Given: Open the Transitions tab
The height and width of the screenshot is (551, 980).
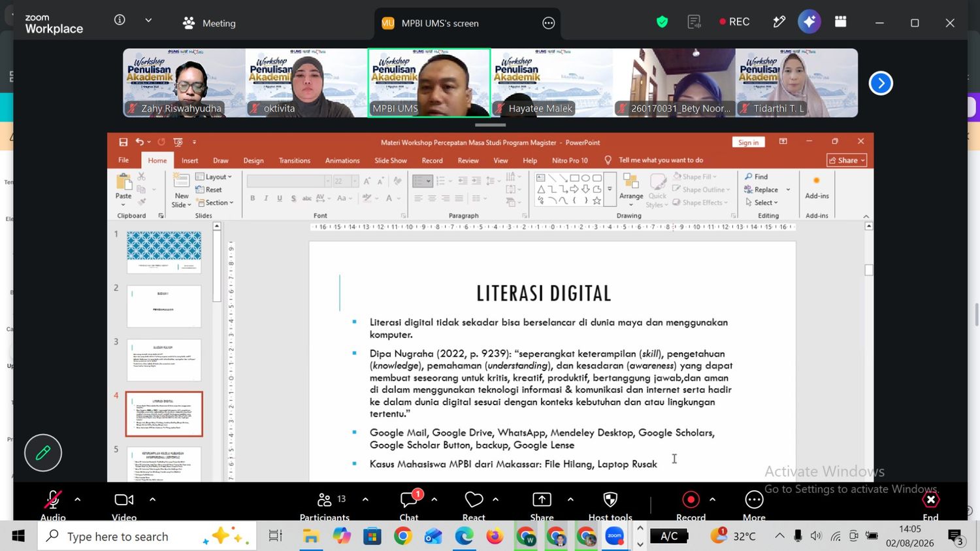Looking at the screenshot, I should (x=295, y=160).
